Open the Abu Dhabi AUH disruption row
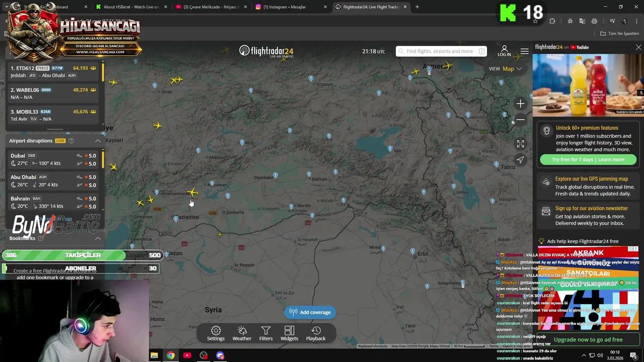This screenshot has height=362, width=644. tap(53, 181)
